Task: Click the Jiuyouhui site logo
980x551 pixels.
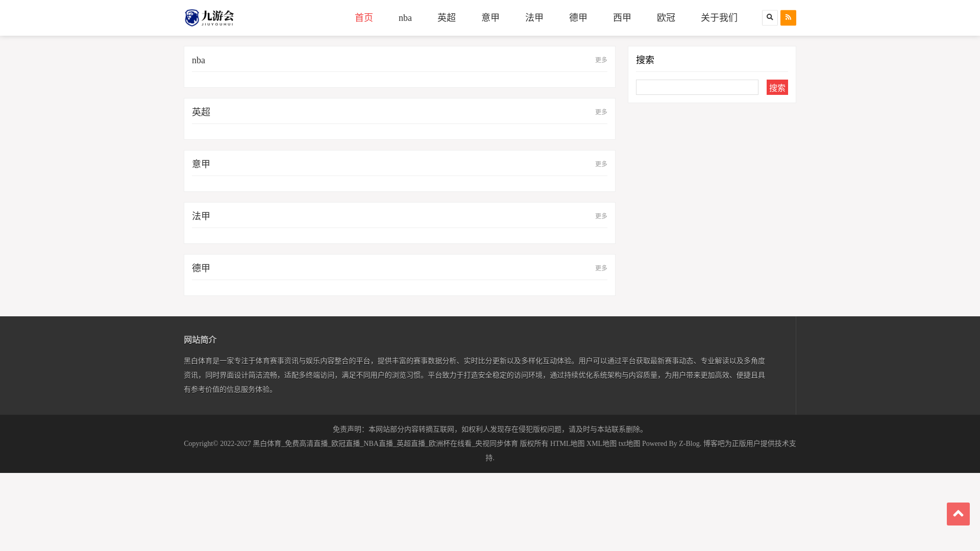Action: (x=209, y=18)
